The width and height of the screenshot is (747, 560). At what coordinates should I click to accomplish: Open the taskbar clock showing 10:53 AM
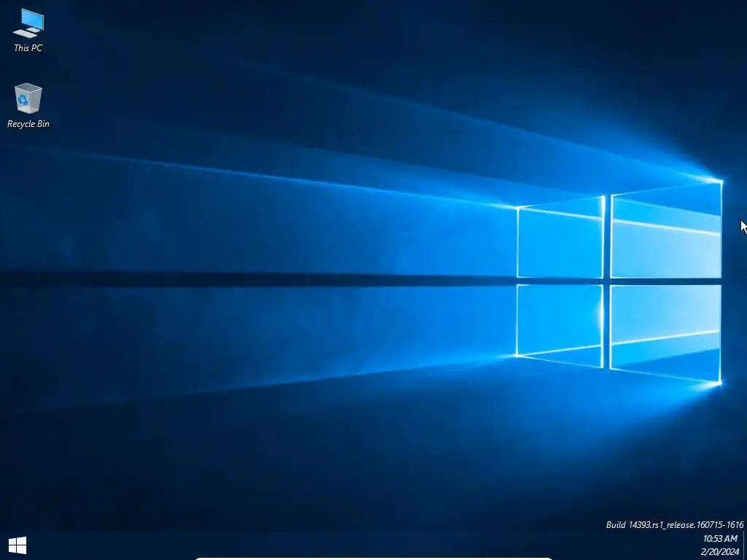[719, 545]
